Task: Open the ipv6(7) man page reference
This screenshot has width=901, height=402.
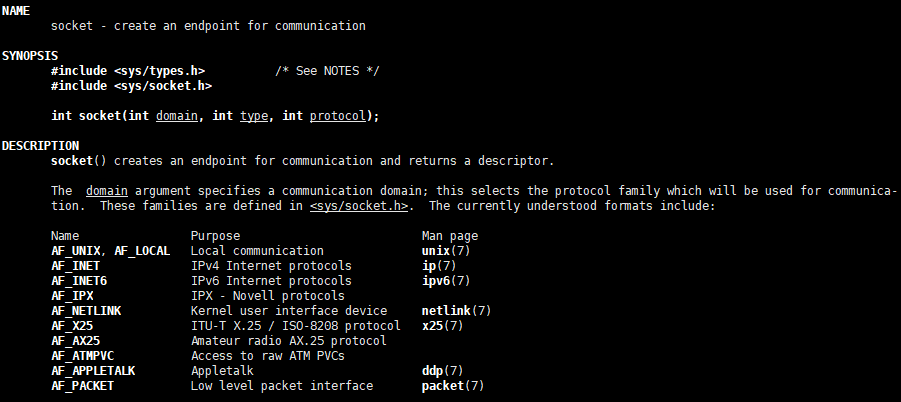Action: 446,281
